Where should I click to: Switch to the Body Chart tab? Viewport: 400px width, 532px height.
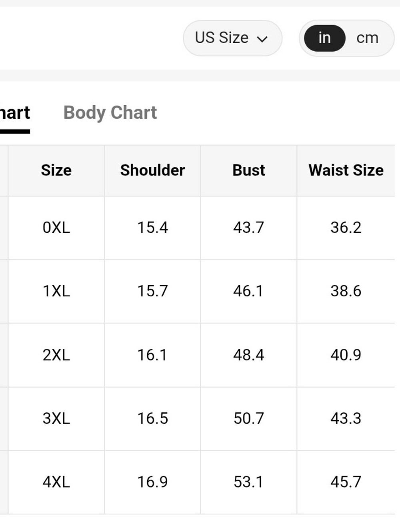tap(110, 113)
